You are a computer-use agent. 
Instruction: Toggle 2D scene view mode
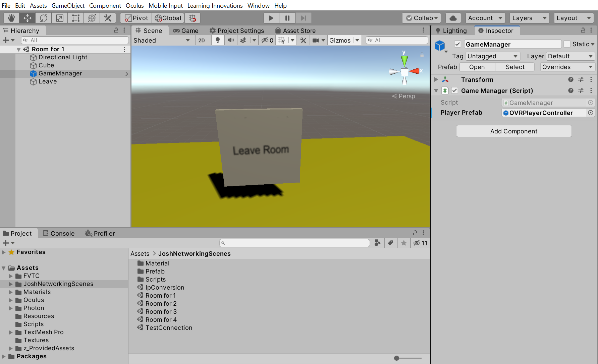[x=202, y=40]
